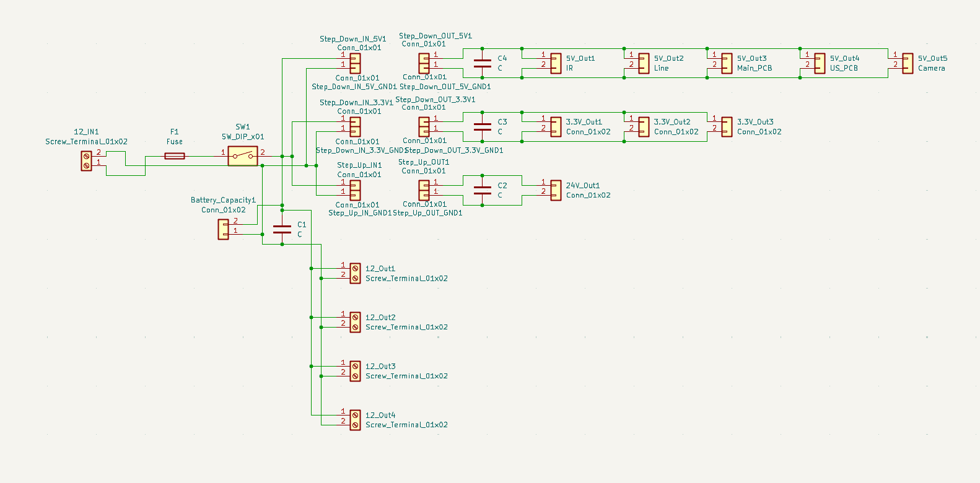This screenshot has height=483, width=980.
Task: Click the Step_Up_IN_GND1 label
Action: click(x=360, y=213)
